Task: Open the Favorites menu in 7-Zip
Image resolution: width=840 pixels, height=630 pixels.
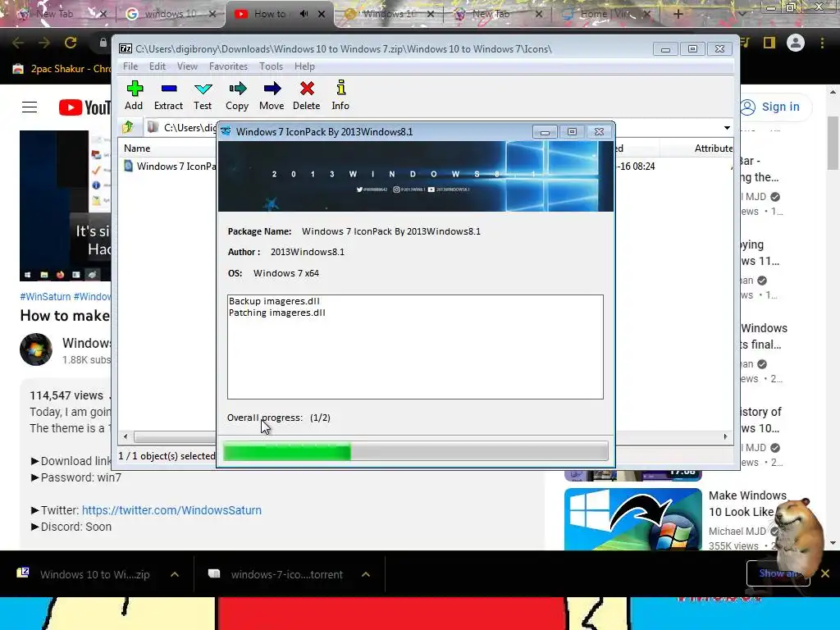Action: point(228,66)
